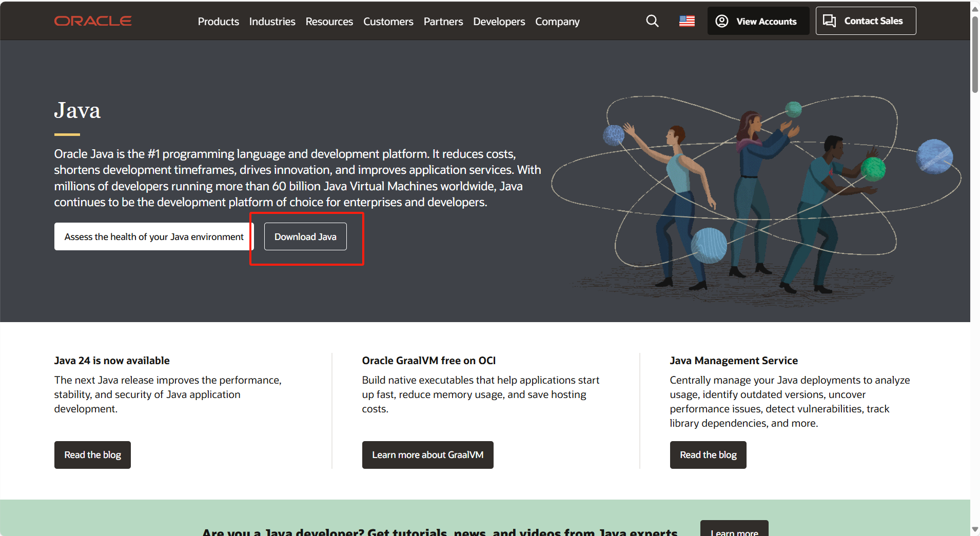The image size is (980, 536).
Task: Click 'Oracle GraalVM free on OCI' heading
Action: pos(429,361)
